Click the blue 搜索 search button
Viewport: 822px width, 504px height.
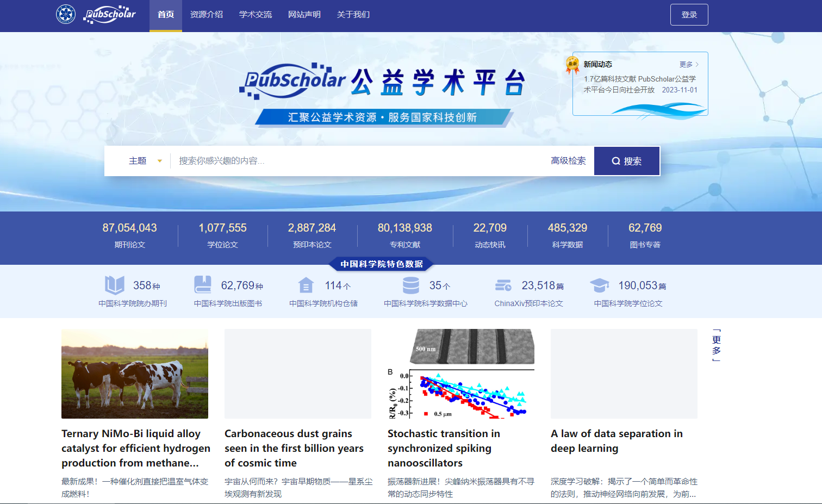pos(627,161)
